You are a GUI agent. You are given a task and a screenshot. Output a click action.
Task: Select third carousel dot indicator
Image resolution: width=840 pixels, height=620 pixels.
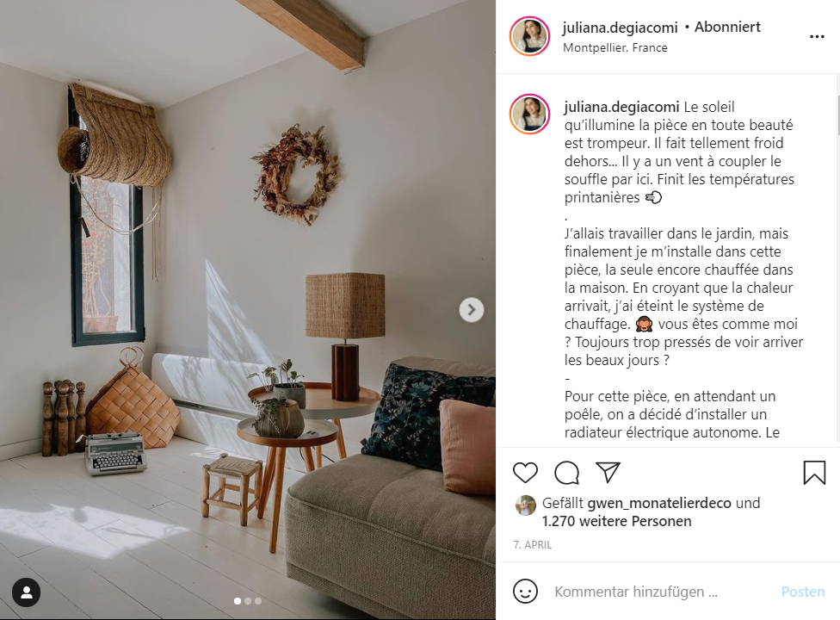click(x=258, y=601)
